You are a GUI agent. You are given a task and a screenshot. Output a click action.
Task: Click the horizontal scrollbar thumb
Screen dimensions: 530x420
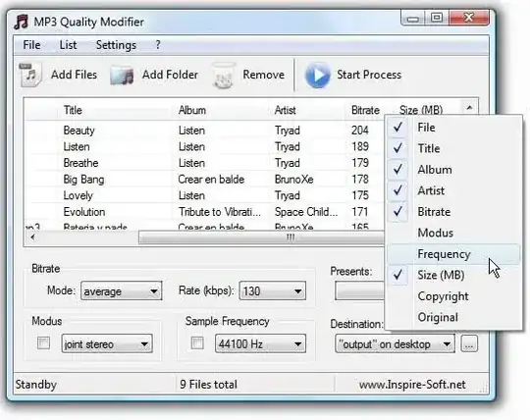(262, 237)
